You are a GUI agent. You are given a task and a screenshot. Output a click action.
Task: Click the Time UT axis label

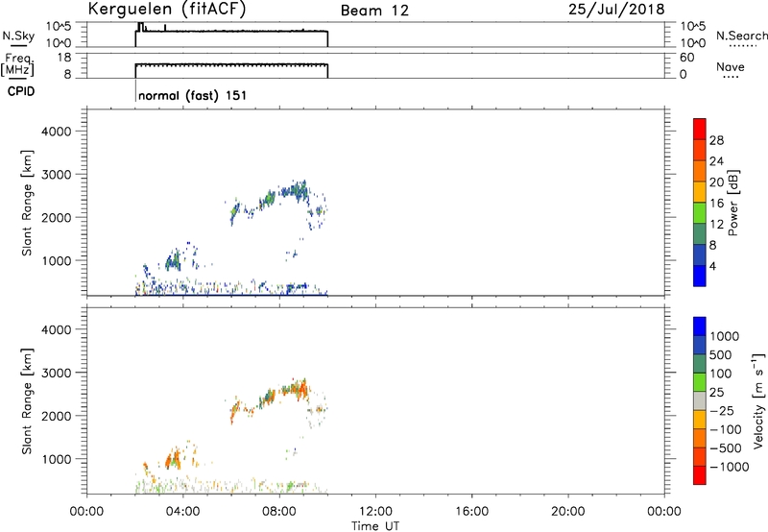(375, 526)
